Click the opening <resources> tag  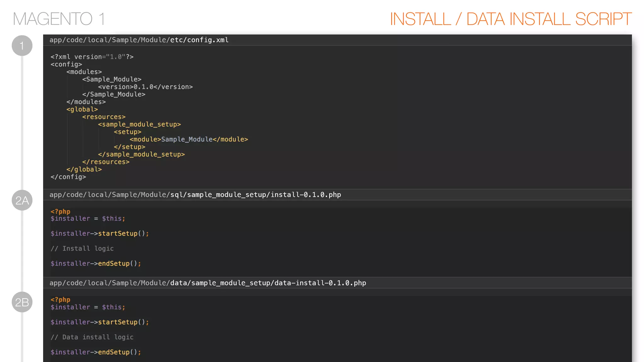click(104, 117)
